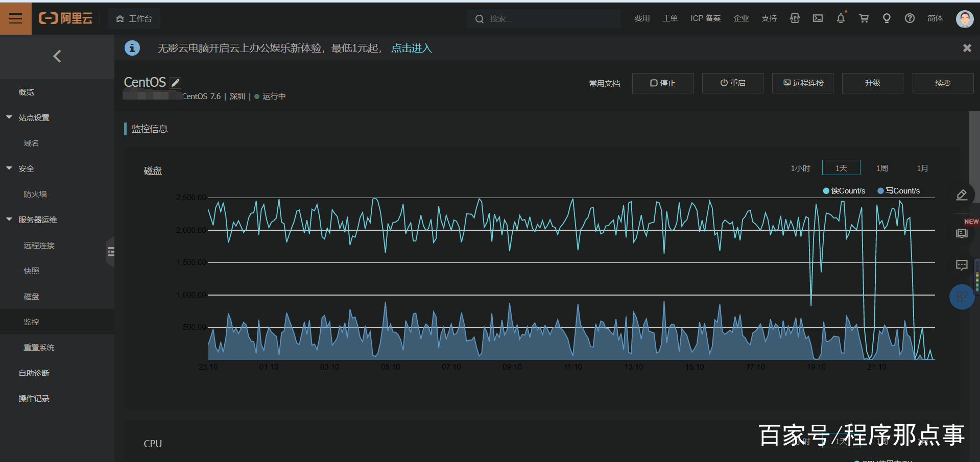Select the 1小时 time range

coord(800,168)
